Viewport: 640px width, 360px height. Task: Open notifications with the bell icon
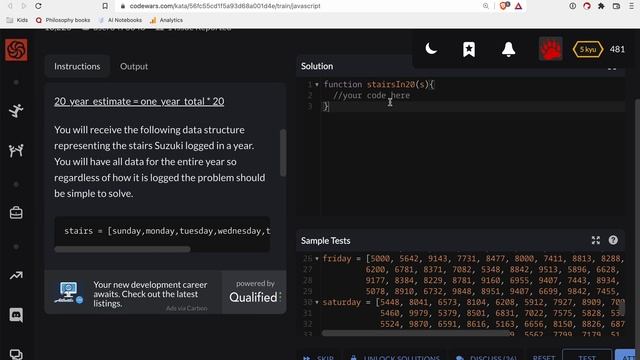(509, 49)
